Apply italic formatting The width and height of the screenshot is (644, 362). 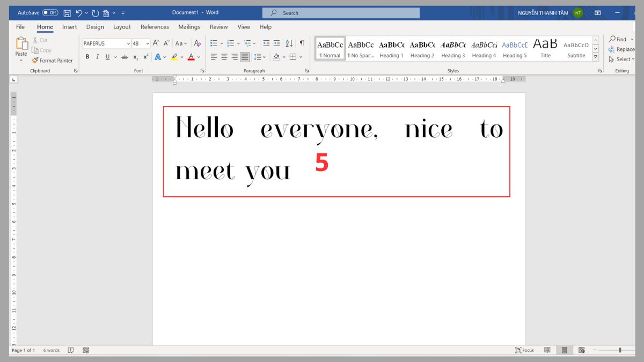pos(97,56)
